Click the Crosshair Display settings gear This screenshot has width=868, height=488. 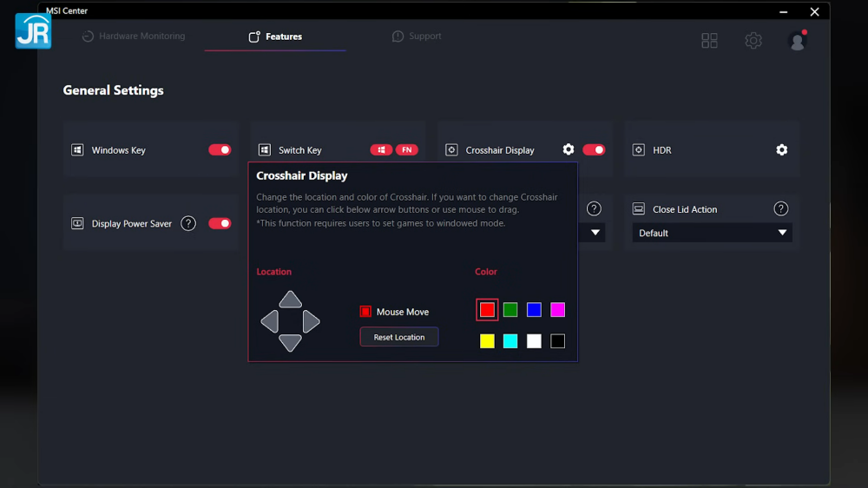tap(569, 149)
